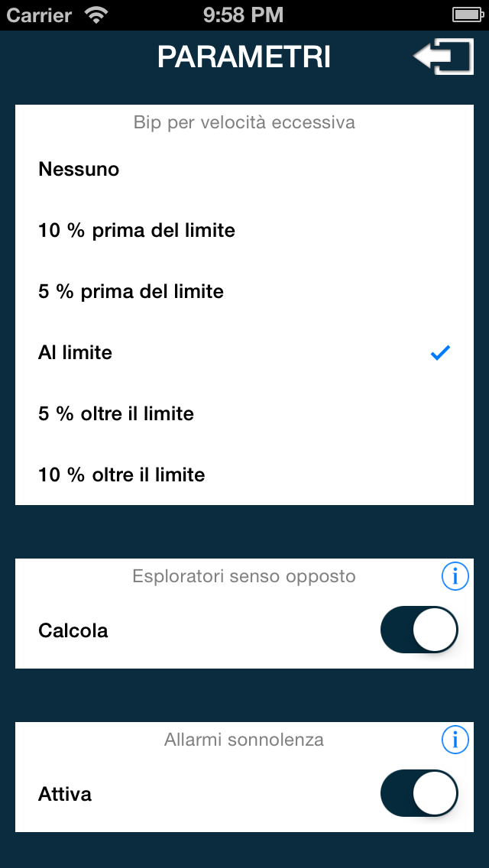Viewport: 489px width, 868px height.
Task: Tap the back exit arrow icon
Action: click(443, 57)
